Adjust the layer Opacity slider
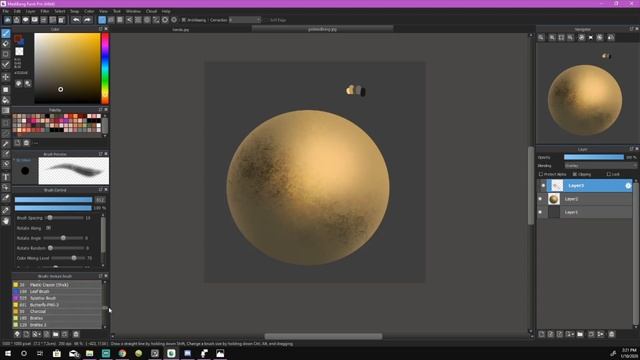640x360 pixels. click(594, 157)
